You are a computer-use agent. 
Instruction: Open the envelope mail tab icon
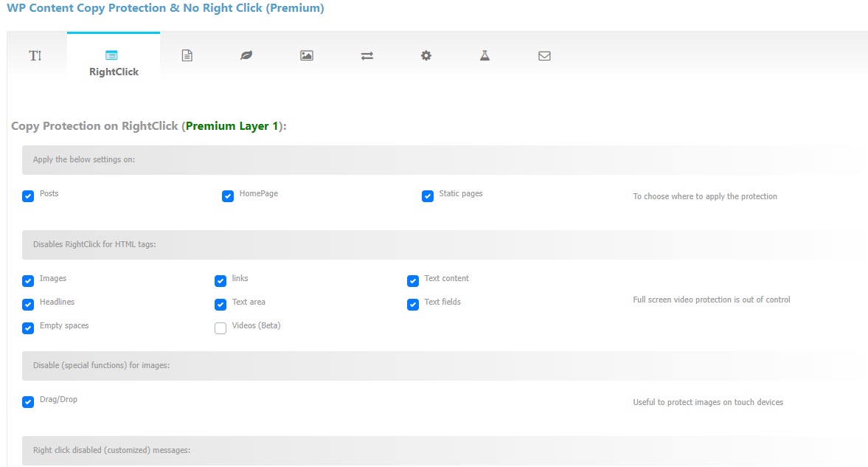pyautogui.click(x=544, y=56)
